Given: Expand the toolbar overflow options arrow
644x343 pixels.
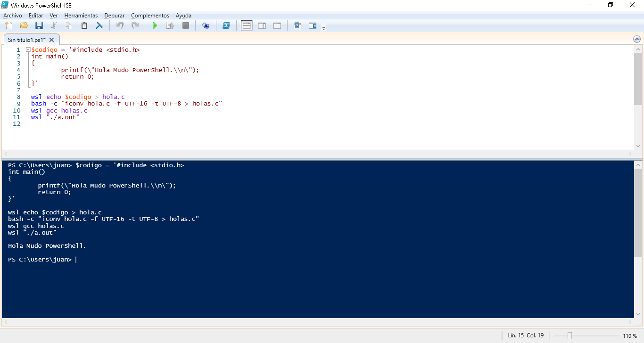Looking at the screenshot, I should 323,29.
